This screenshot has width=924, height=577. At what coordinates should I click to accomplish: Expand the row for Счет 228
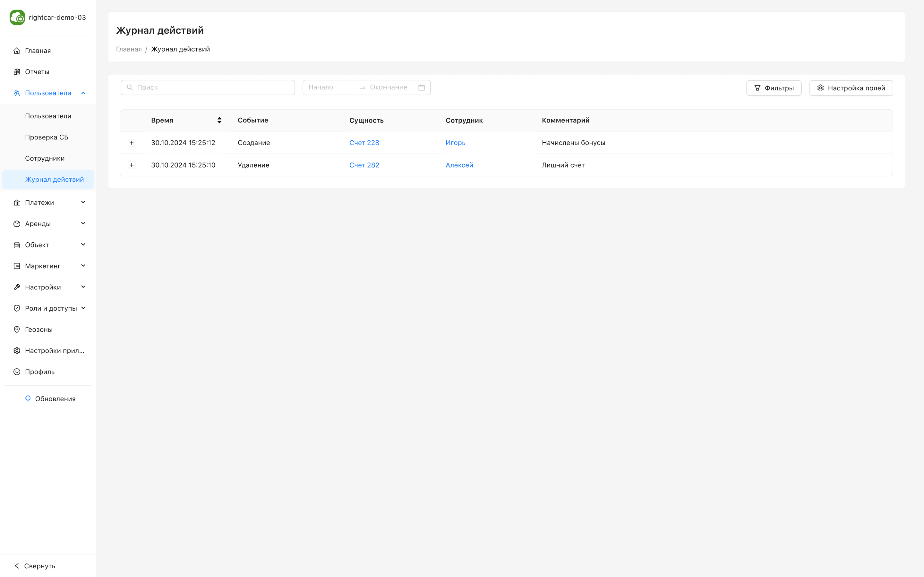click(x=132, y=143)
